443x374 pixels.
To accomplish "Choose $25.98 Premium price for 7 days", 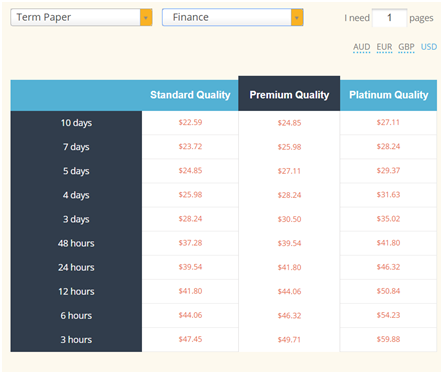I will point(289,147).
